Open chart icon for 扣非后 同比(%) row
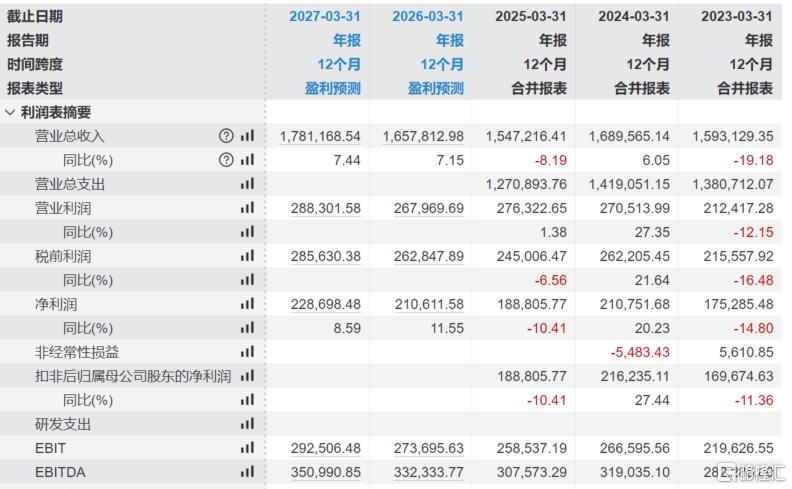The width and height of the screenshot is (792, 489). click(x=247, y=400)
